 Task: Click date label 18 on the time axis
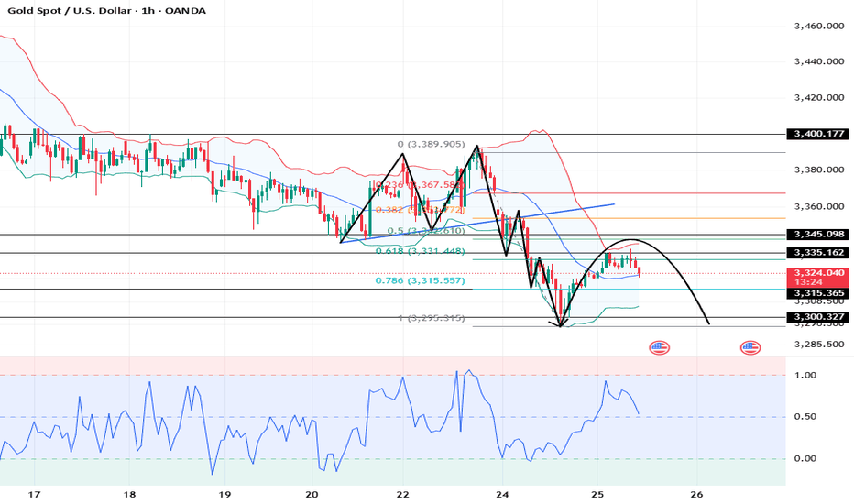click(129, 495)
